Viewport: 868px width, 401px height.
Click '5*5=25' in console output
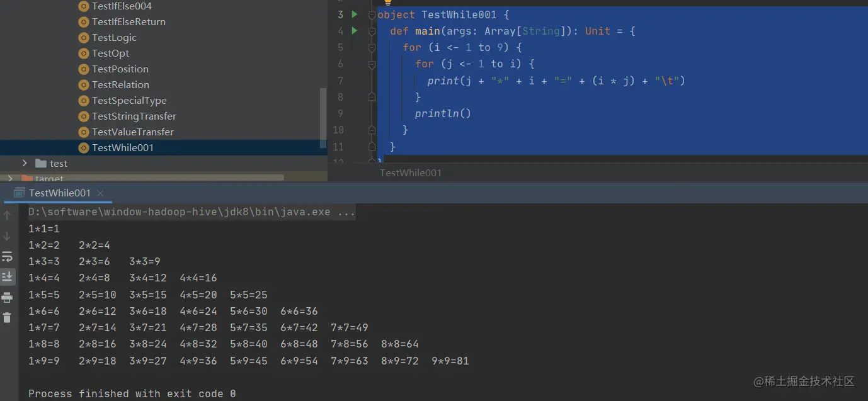pos(248,295)
